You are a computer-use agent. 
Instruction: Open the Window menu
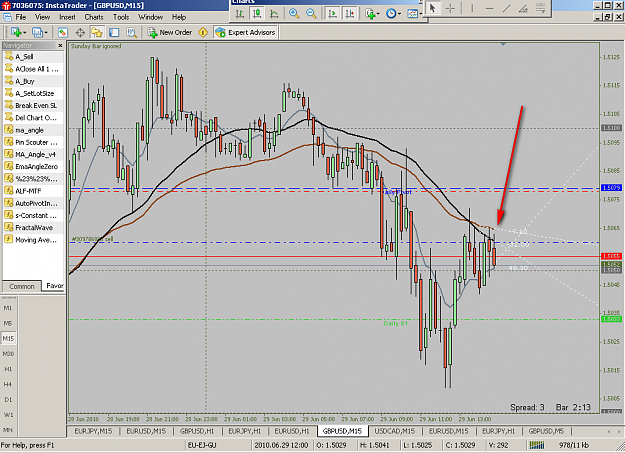click(x=150, y=17)
